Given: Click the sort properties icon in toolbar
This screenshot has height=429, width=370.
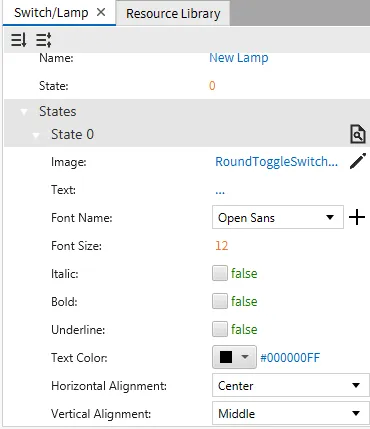Looking at the screenshot, I should pos(18,40).
